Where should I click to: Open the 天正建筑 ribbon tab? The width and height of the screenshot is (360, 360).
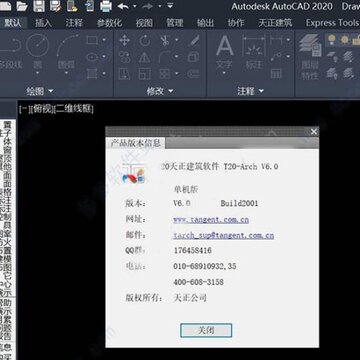point(275,23)
